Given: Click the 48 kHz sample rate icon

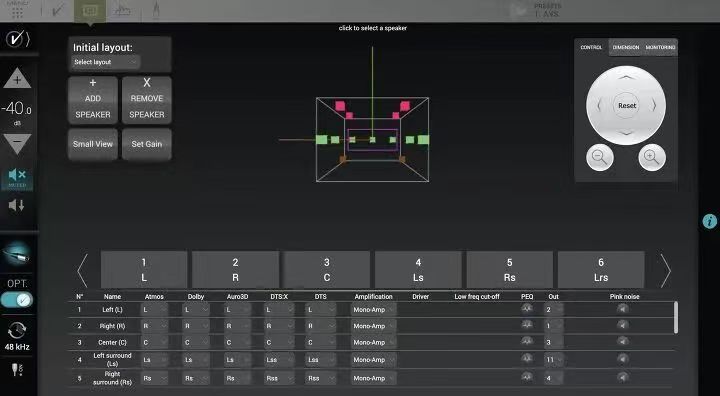Looking at the screenshot, I should pyautogui.click(x=17, y=335).
